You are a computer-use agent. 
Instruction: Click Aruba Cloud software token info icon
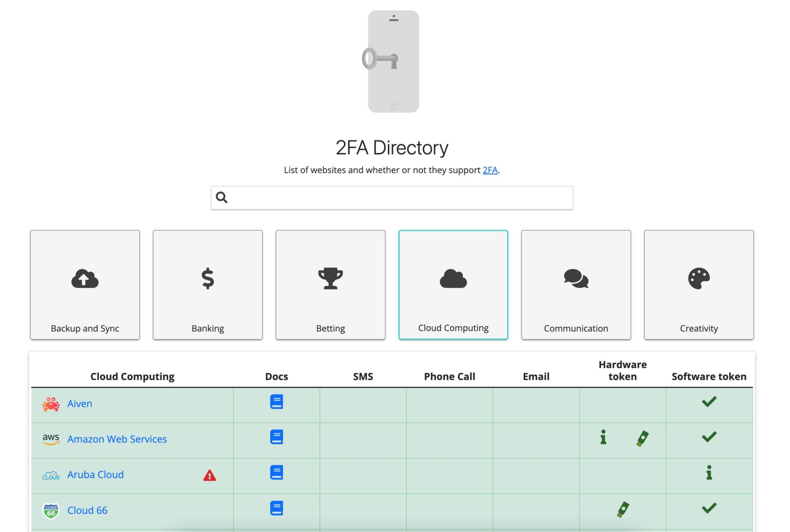pos(709,473)
